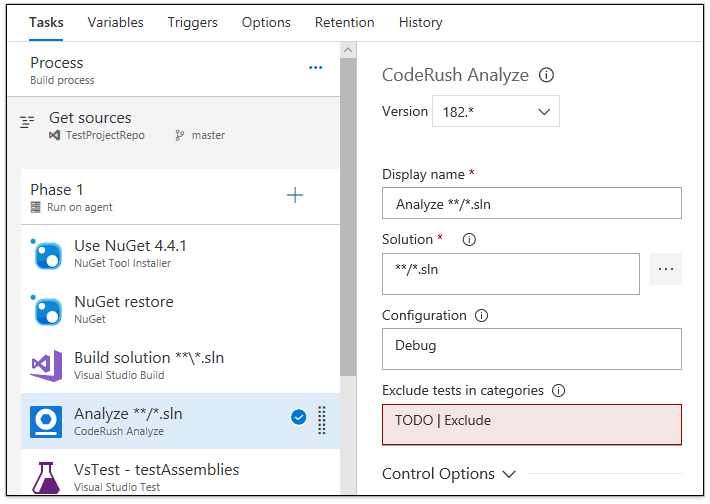Click the Exclude tests categories info icon
Viewport: 710px width, 504px height.
pyautogui.click(x=558, y=390)
